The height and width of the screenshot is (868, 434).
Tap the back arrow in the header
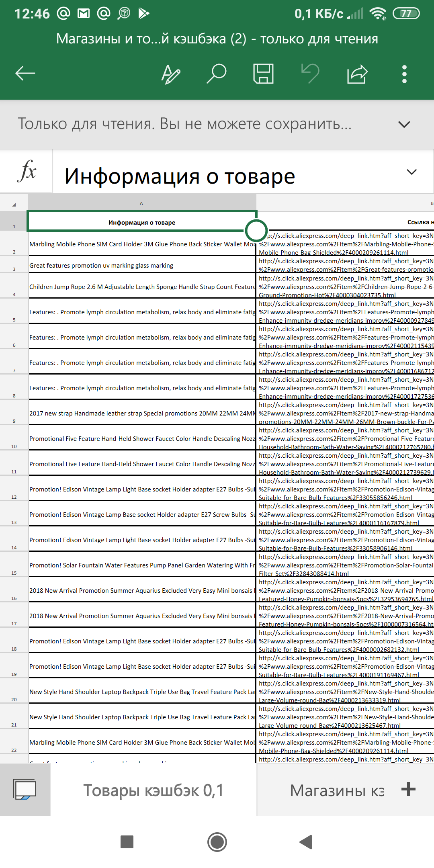point(25,74)
